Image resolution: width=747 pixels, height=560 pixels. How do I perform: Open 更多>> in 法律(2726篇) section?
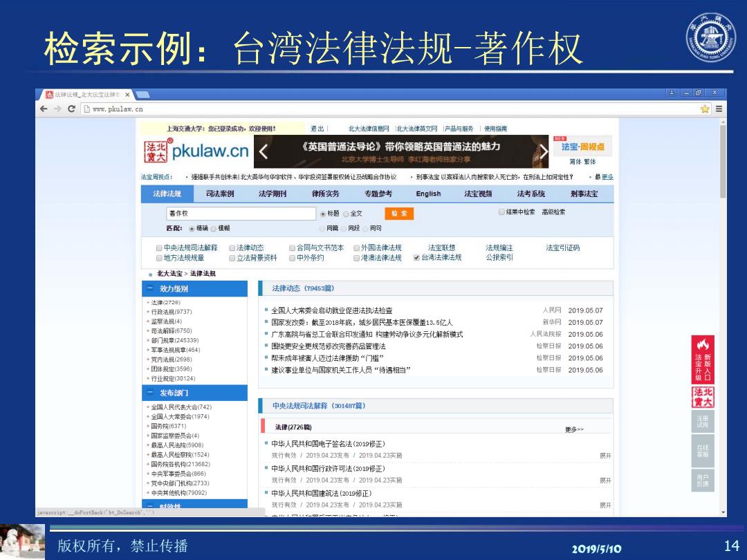click(574, 429)
